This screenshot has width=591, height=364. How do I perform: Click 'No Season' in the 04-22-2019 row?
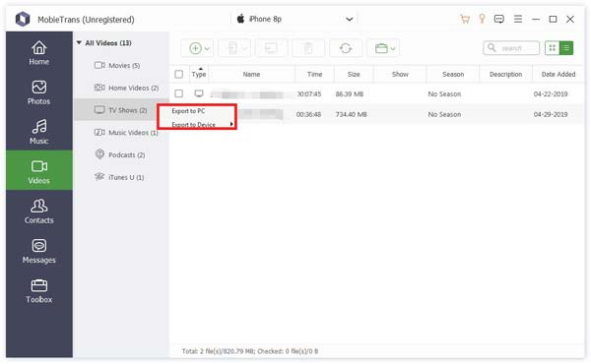click(x=444, y=93)
